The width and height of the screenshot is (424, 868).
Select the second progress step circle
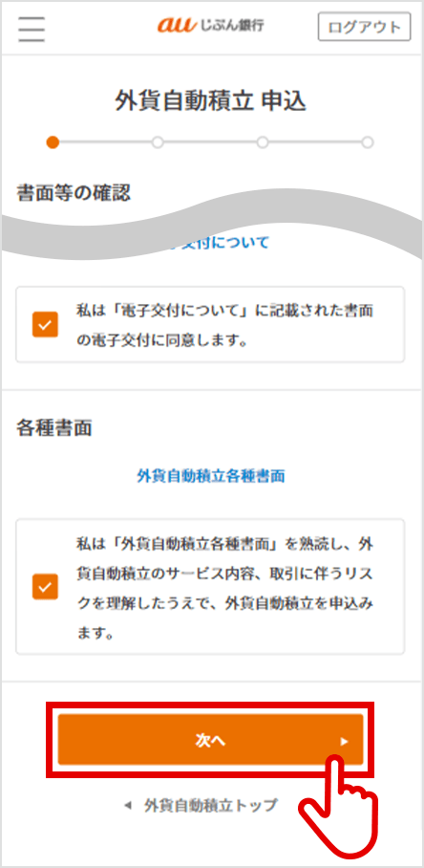158,142
